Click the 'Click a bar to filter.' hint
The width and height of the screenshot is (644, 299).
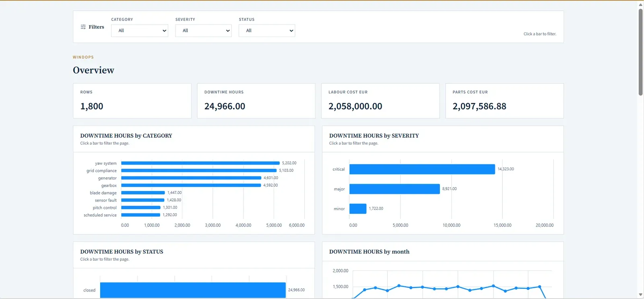click(540, 34)
